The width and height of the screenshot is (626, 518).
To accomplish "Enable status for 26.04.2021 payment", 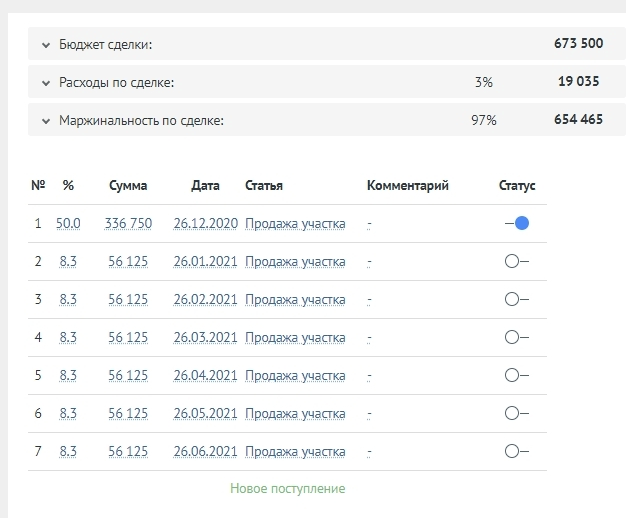I will (517, 375).
